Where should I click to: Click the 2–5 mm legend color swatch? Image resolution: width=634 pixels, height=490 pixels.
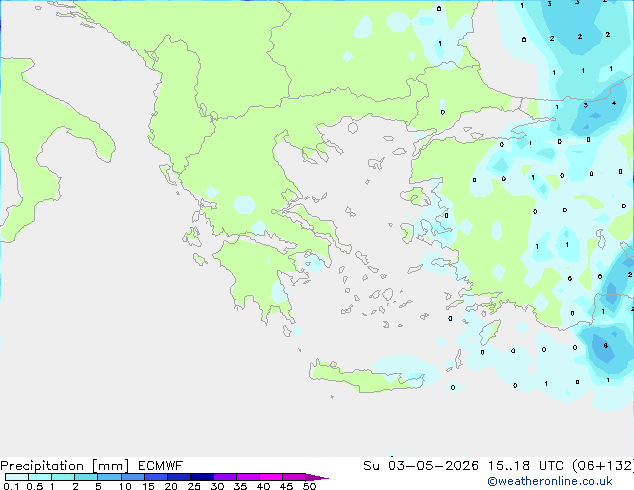tap(86, 477)
